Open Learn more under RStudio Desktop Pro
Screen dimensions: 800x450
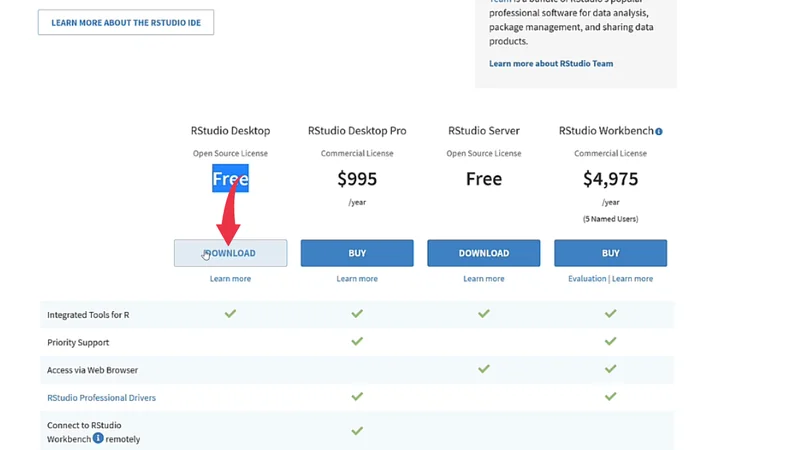pyautogui.click(x=357, y=279)
